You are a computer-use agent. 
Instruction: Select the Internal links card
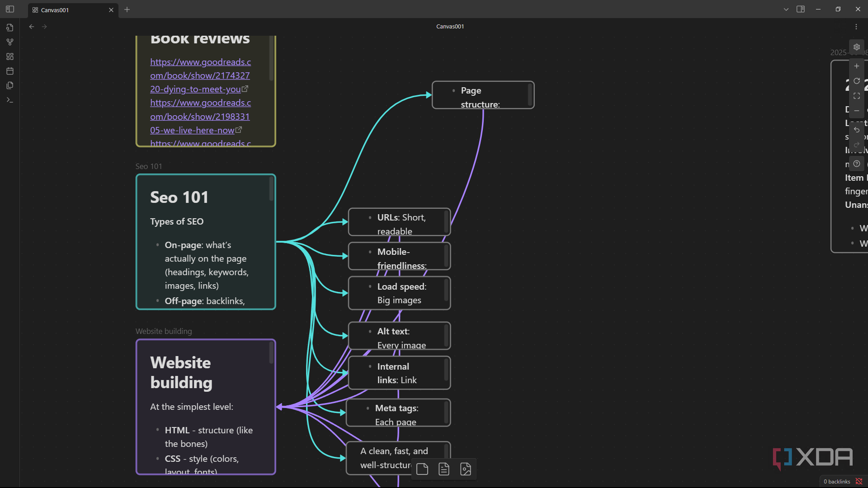click(399, 373)
